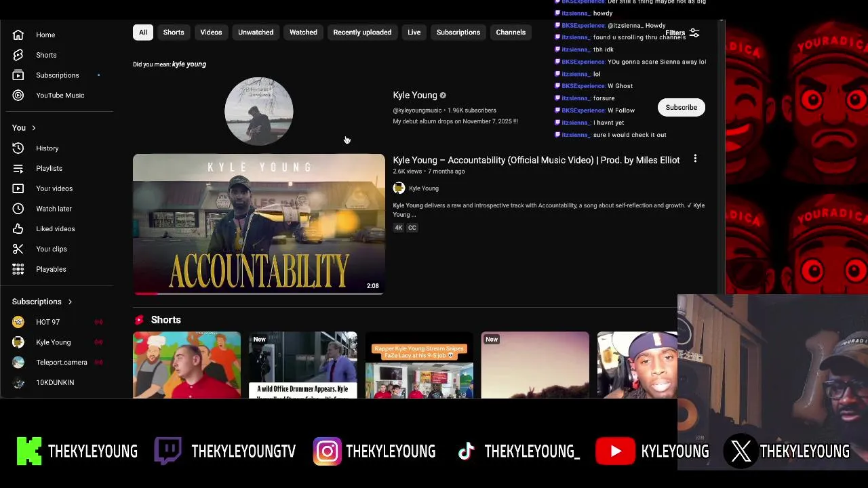Viewport: 868px width, 488px height.
Task: Open the Stream Snipes FaZe Lacy short
Action: point(419,365)
